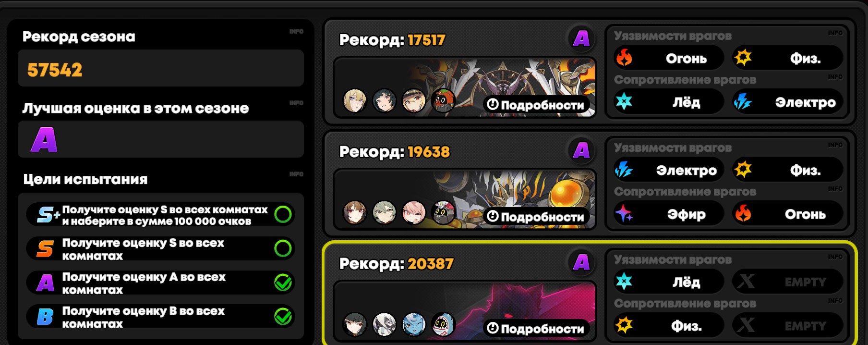Click the unchecked circle for S+ goal
868x345 pixels.
(283, 214)
